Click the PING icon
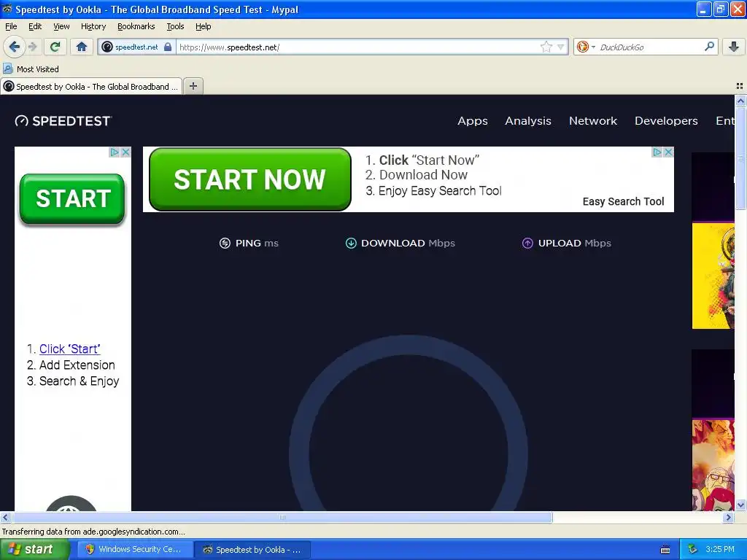The image size is (747, 560). click(x=225, y=243)
